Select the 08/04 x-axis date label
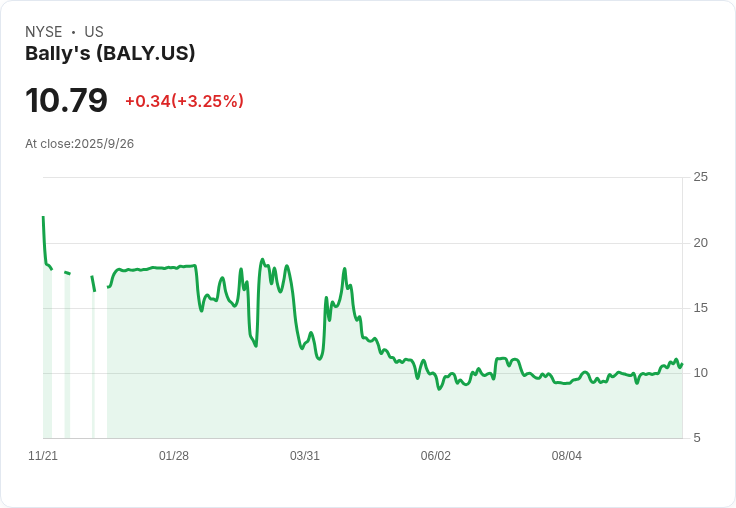The height and width of the screenshot is (508, 736). click(x=567, y=456)
